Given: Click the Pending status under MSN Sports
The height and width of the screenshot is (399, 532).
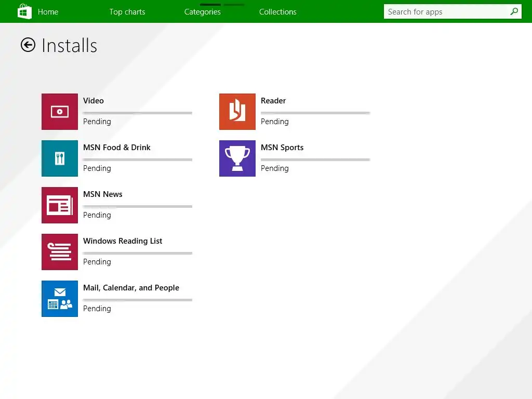Looking at the screenshot, I should (x=275, y=169).
